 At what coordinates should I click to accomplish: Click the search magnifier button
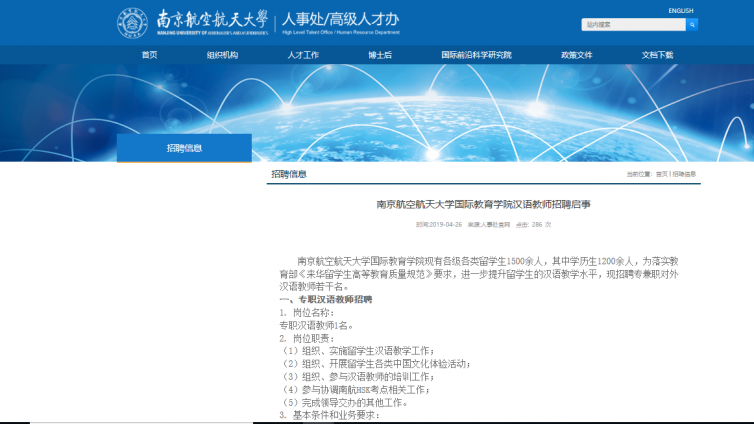coord(692,25)
